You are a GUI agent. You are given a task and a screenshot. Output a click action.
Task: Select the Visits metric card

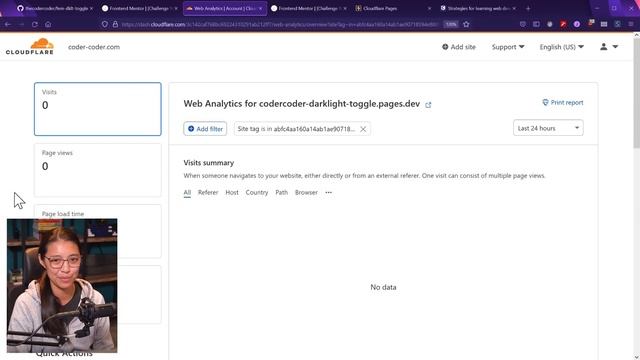(98, 109)
